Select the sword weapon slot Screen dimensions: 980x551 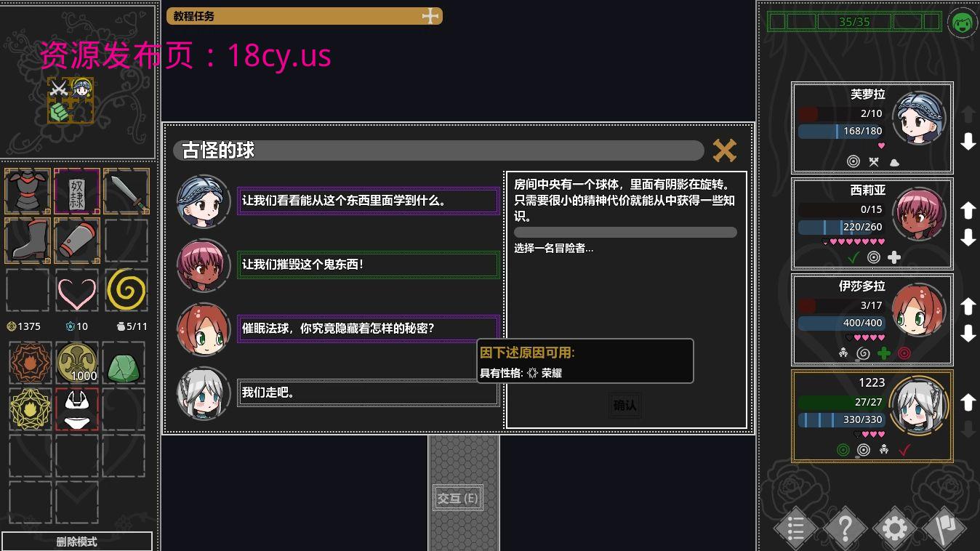(x=126, y=191)
